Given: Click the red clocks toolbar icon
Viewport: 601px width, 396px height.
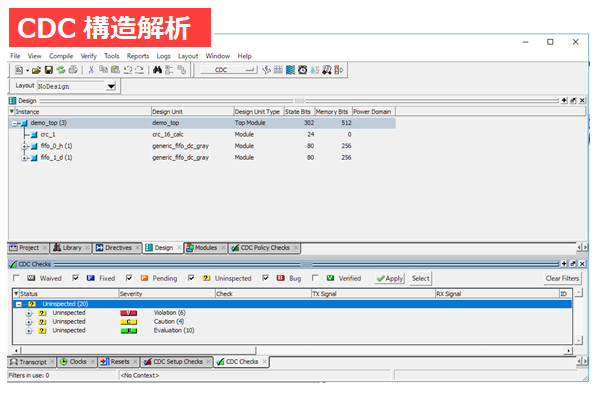Looking at the screenshot, I should (327, 70).
